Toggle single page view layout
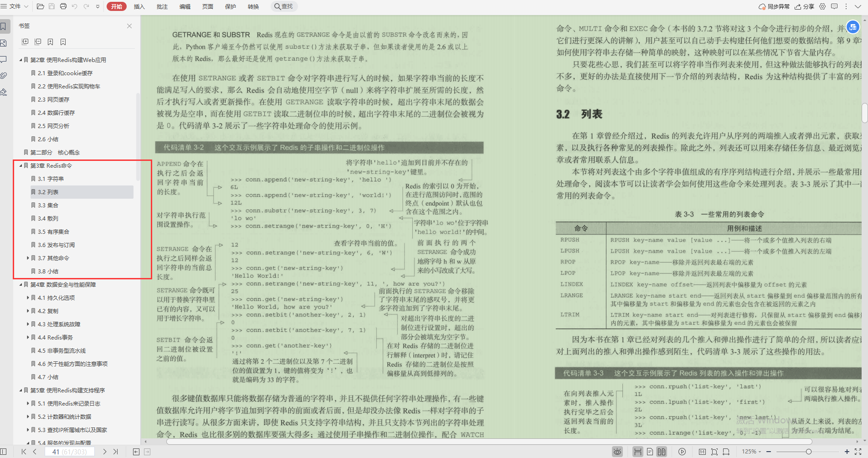 point(650,452)
